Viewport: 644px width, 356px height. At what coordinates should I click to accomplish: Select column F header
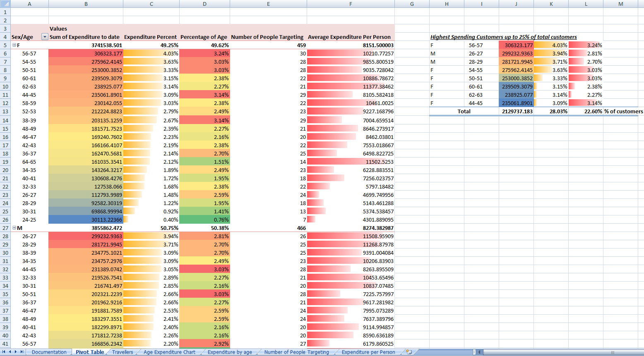351,4
